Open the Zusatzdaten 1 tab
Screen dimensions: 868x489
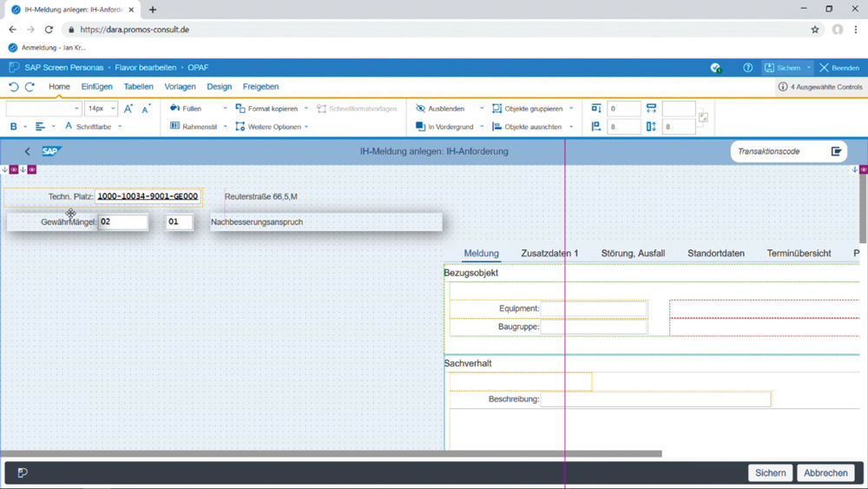click(549, 254)
